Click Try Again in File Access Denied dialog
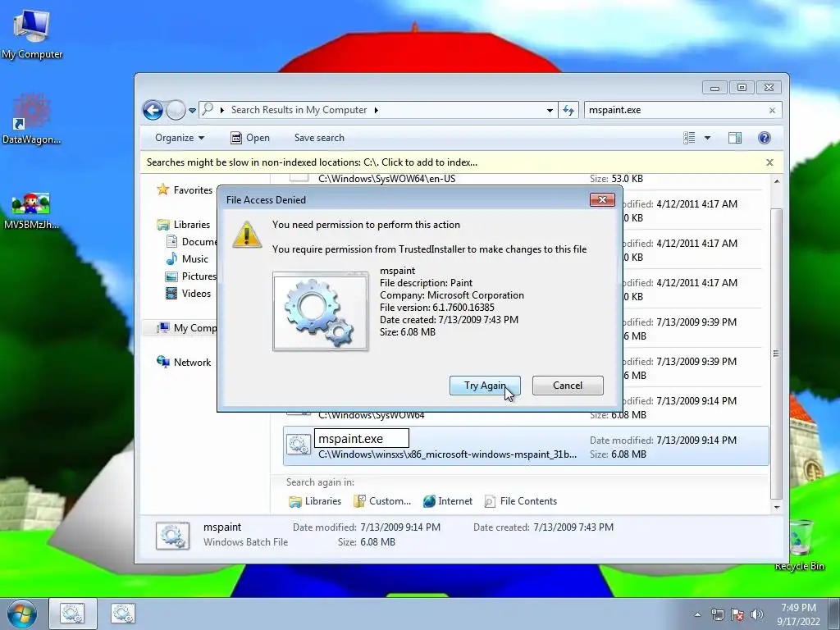840x630 pixels. coord(485,386)
